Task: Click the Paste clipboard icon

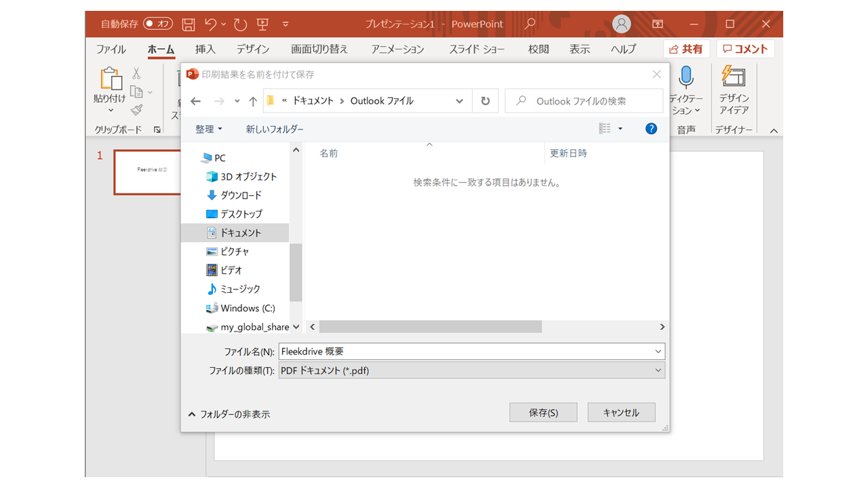Action: [x=110, y=79]
